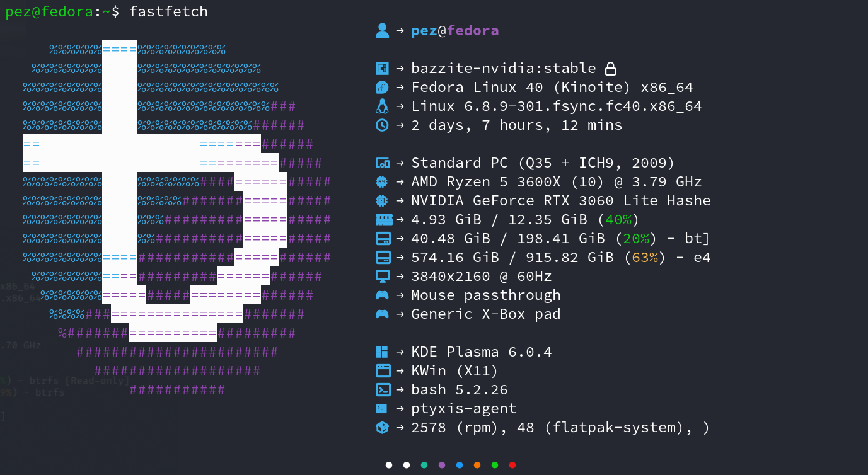Click the clock icon next to uptime
868x475 pixels.
coord(382,125)
